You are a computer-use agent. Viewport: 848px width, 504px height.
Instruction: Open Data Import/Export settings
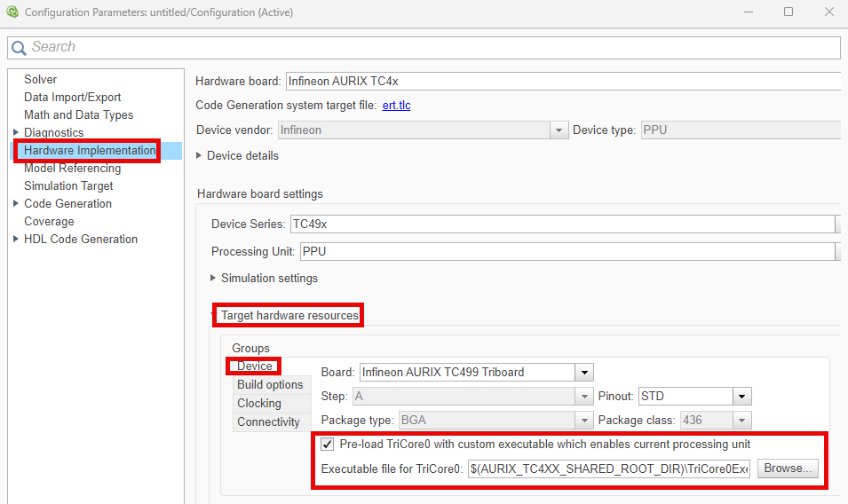73,98
